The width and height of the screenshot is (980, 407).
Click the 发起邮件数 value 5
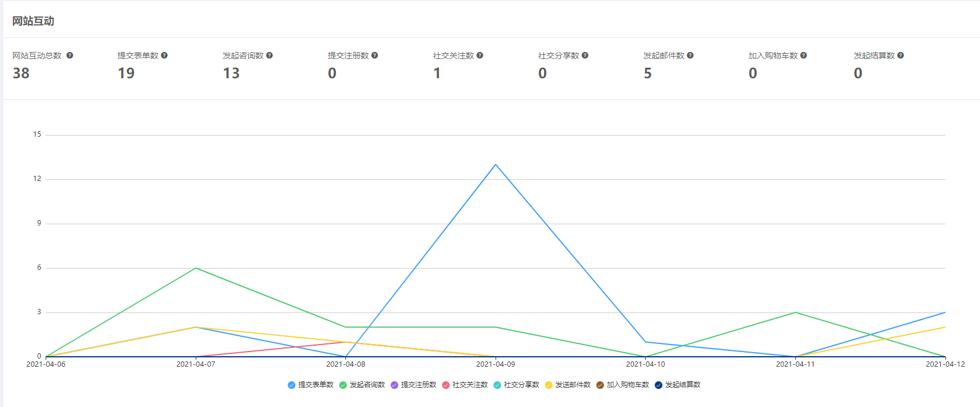[x=647, y=73]
